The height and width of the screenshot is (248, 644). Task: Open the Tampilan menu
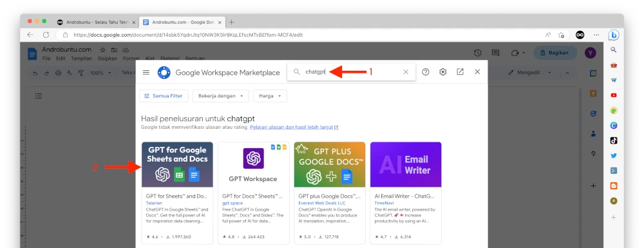[81, 59]
